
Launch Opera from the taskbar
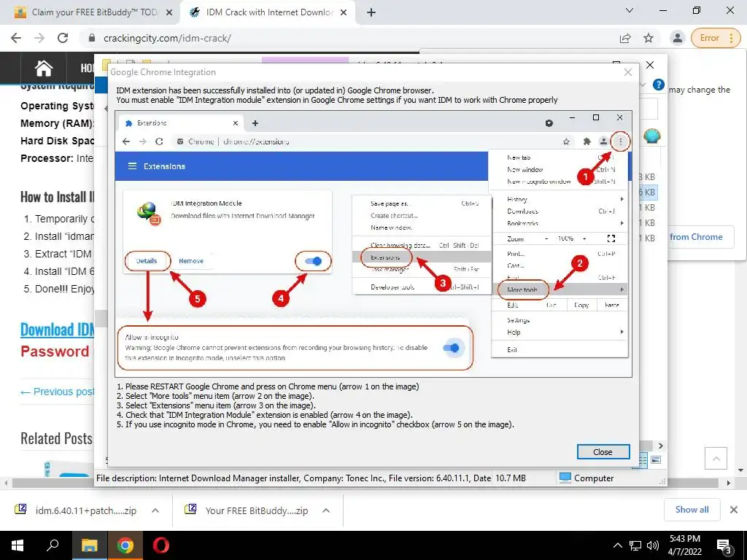(161, 545)
